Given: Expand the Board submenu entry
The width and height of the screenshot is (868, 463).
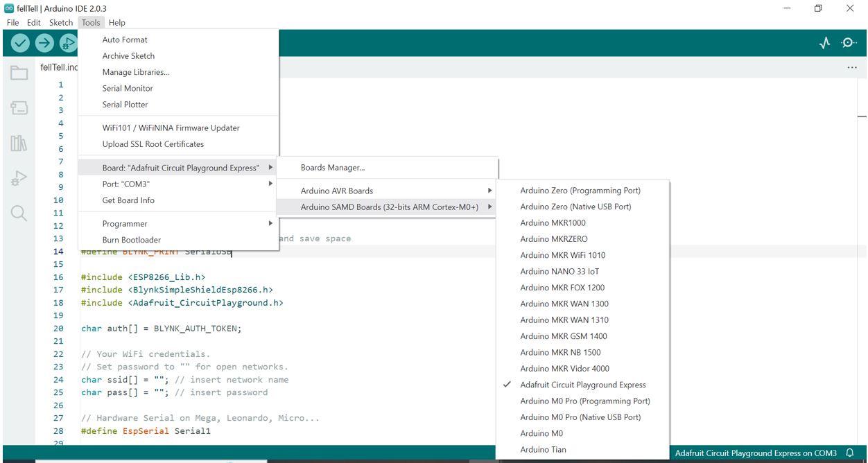Looking at the screenshot, I should (x=178, y=168).
